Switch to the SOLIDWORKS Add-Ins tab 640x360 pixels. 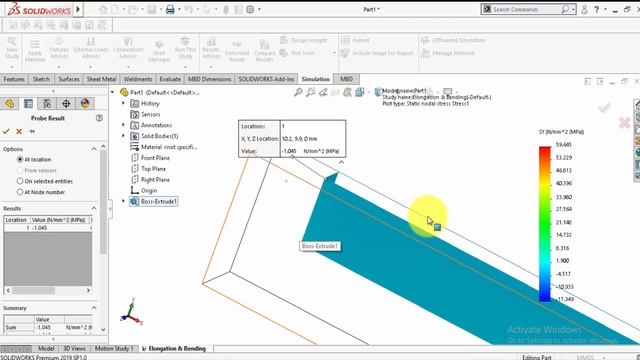tap(266, 79)
